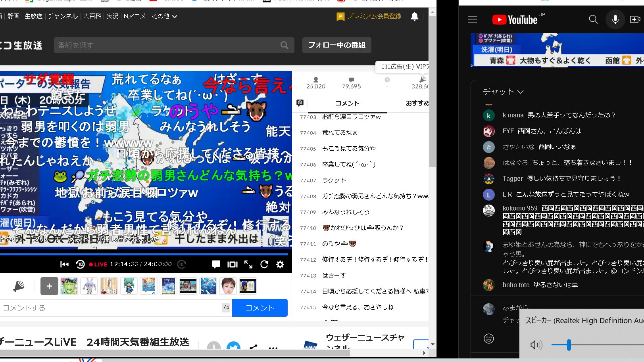Open comment NG filter settings icon

coord(300,103)
